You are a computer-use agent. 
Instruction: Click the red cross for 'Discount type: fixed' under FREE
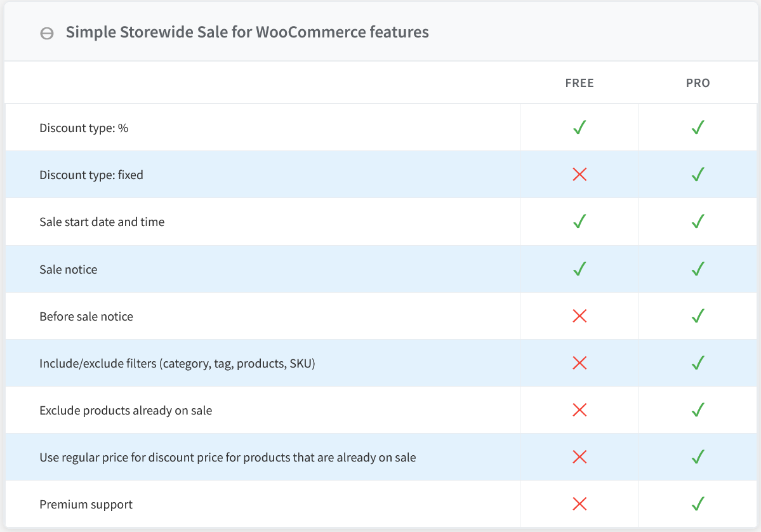[579, 175]
